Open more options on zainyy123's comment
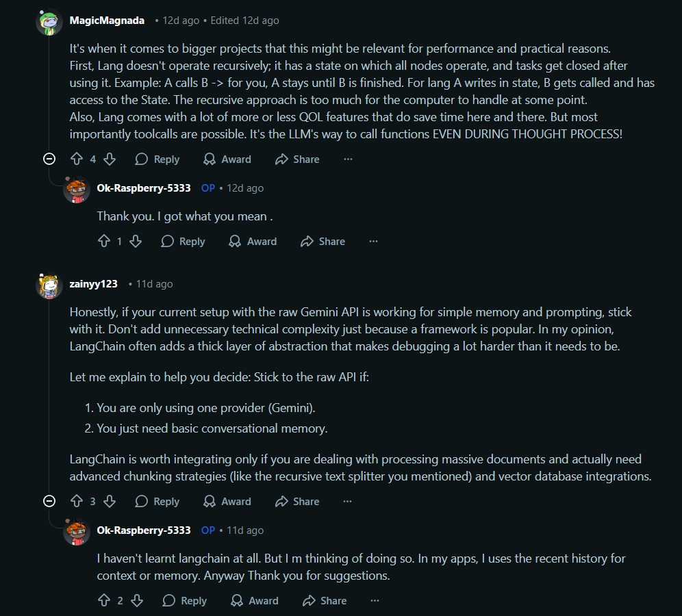This screenshot has width=682, height=616. [x=348, y=501]
